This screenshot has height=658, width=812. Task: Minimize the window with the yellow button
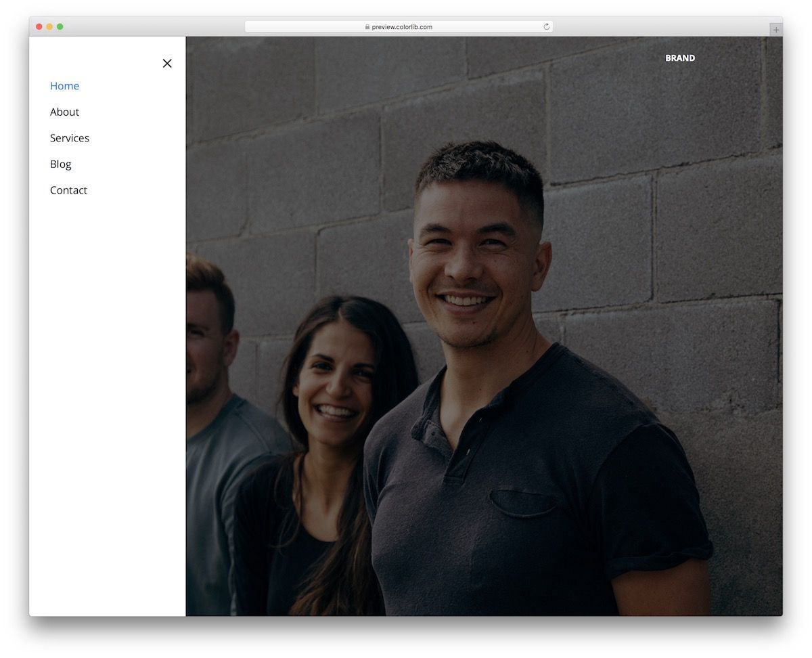(49, 26)
